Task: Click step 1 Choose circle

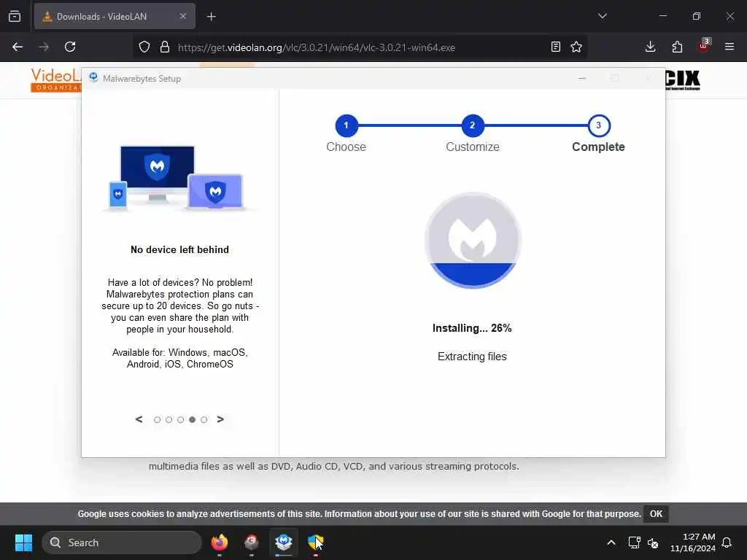Action: 347,125
